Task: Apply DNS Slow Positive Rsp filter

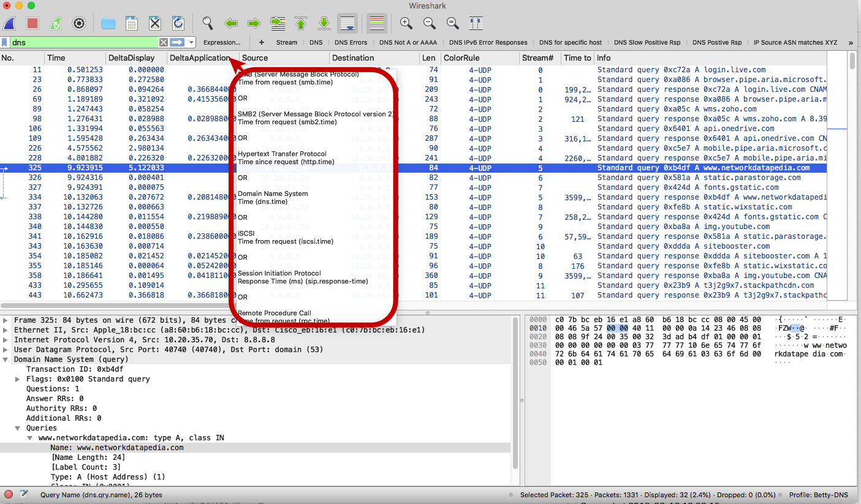Action: 647,42
